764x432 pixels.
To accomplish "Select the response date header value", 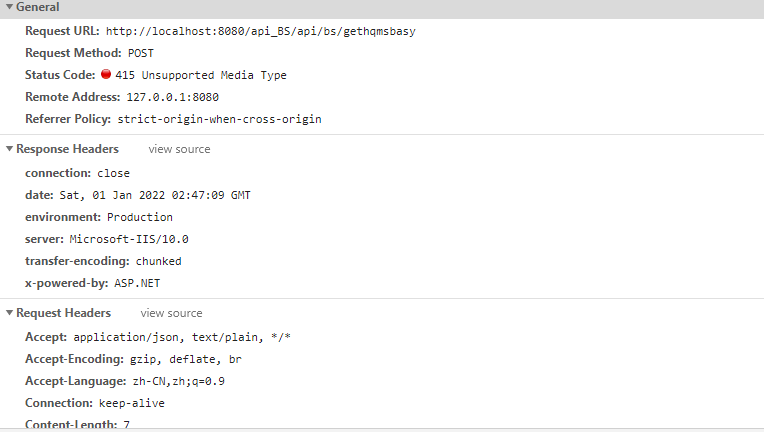I will 166,195.
